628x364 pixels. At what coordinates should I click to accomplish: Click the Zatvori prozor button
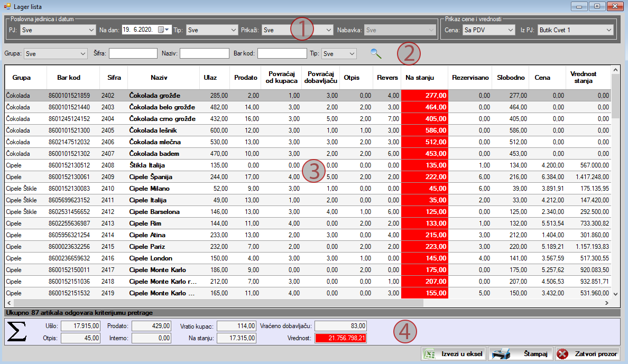click(587, 354)
